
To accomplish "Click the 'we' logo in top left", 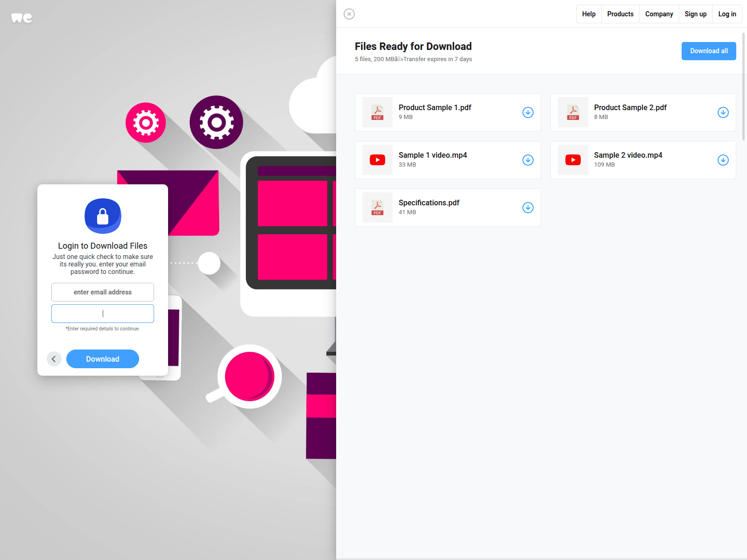I will tap(21, 18).
